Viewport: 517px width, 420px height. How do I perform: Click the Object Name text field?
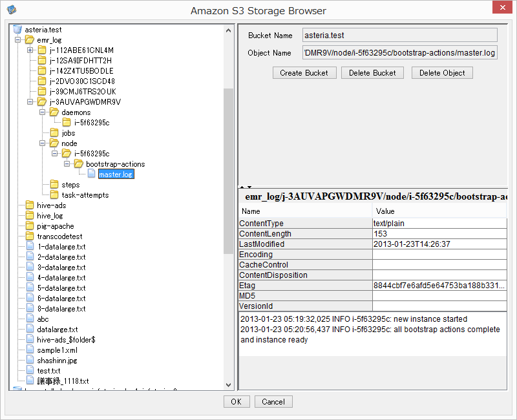399,53
